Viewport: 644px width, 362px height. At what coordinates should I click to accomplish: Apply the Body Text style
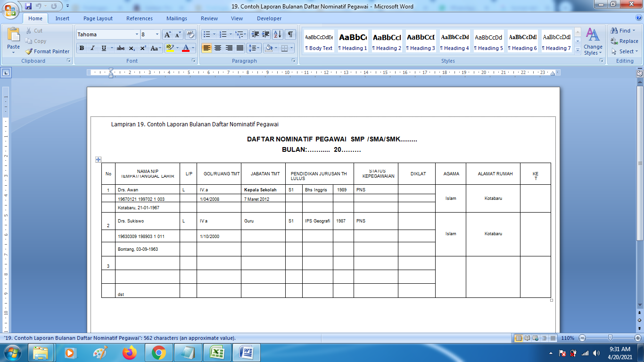[319, 41]
